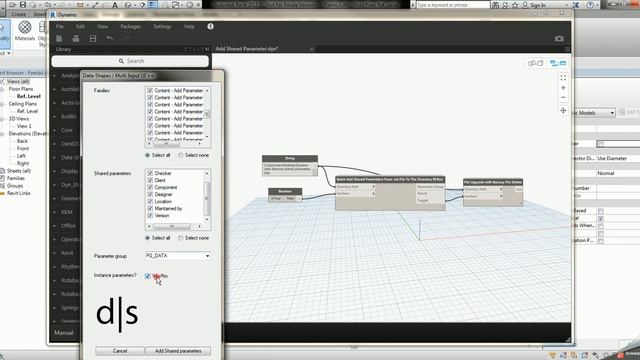Choose Select all under Families list

pyautogui.click(x=147, y=155)
